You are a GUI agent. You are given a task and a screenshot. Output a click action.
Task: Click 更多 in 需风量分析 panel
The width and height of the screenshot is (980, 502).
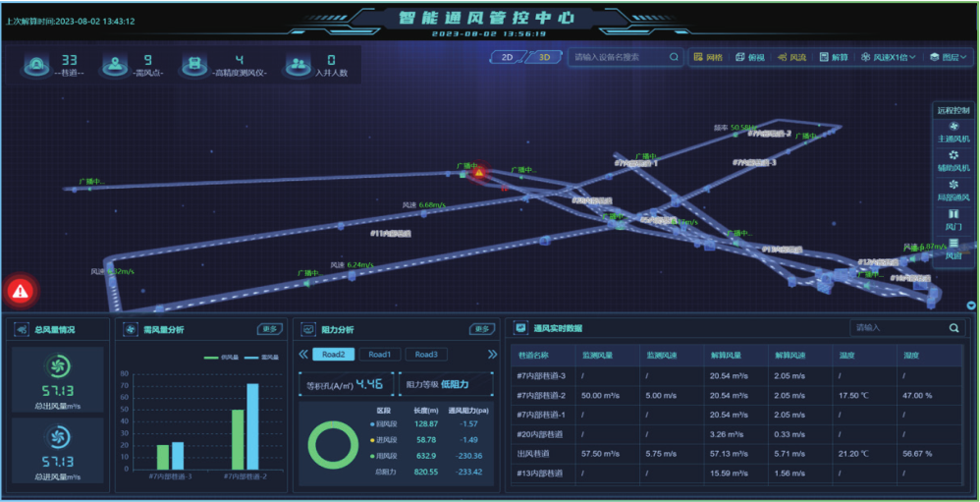tap(270, 329)
